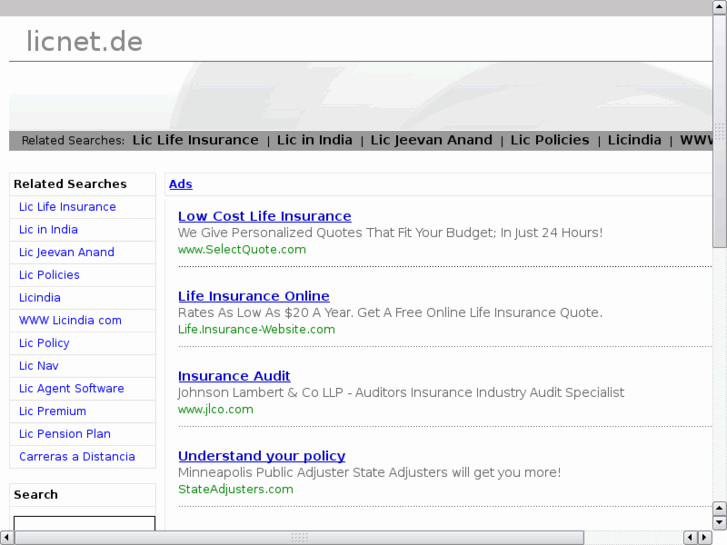Click 'Minneapolis Public Adjuster' description
Screen dimensions: 727x545
click(x=369, y=472)
